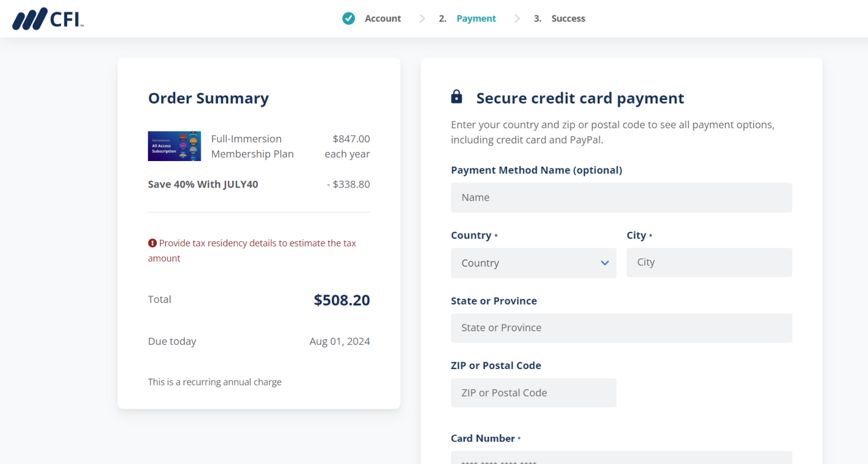Click the lock icon above the payment form
The height and width of the screenshot is (464, 868).
(x=457, y=96)
